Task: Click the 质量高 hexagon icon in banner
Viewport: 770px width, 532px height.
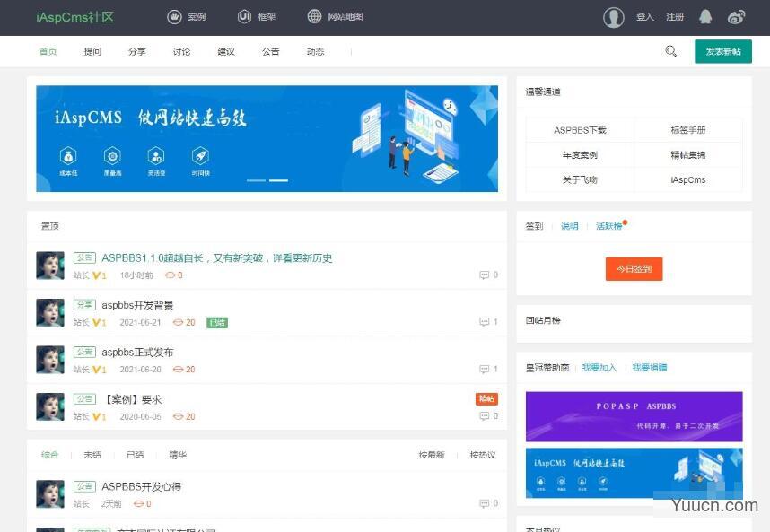Action: (x=112, y=157)
